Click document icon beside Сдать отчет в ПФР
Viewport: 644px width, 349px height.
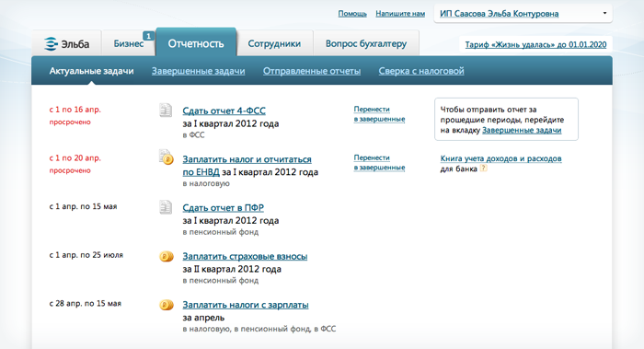click(166, 207)
